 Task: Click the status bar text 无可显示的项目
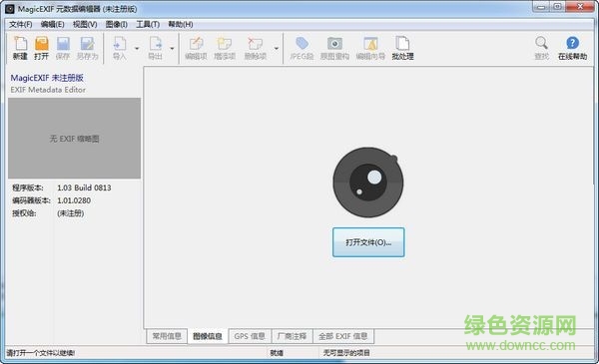pos(346,353)
